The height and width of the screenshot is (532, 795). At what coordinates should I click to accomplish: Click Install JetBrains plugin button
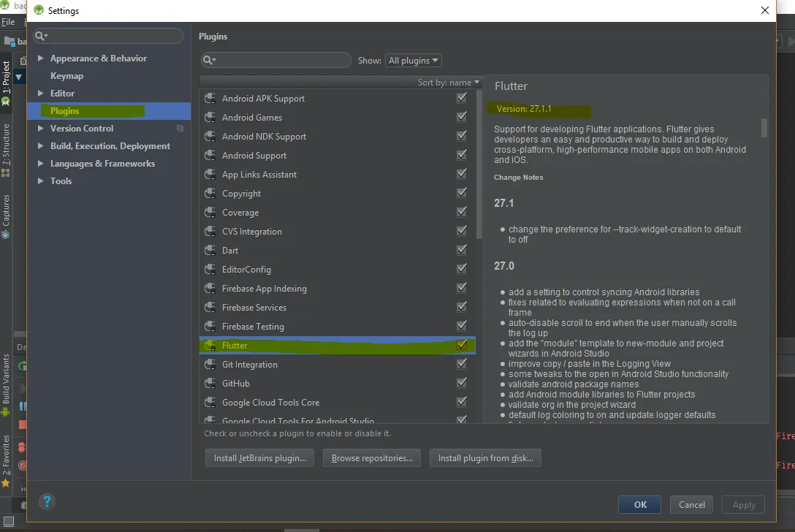[259, 458]
